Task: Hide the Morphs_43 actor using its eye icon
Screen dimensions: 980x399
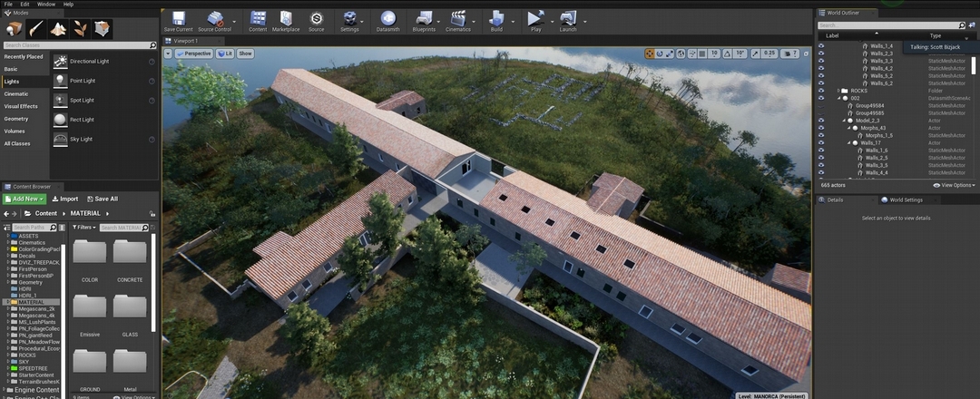Action: [821, 128]
